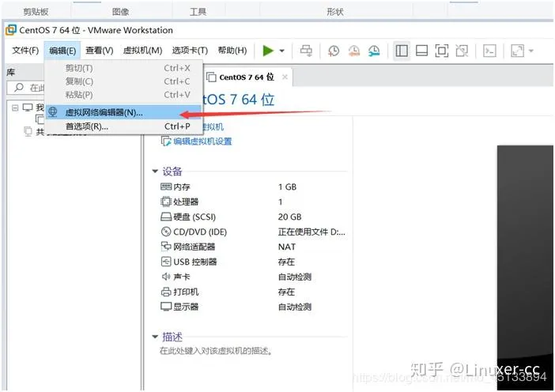Open the stretch guest dropdown arrow
The width and height of the screenshot is (555, 392).
click(531, 51)
